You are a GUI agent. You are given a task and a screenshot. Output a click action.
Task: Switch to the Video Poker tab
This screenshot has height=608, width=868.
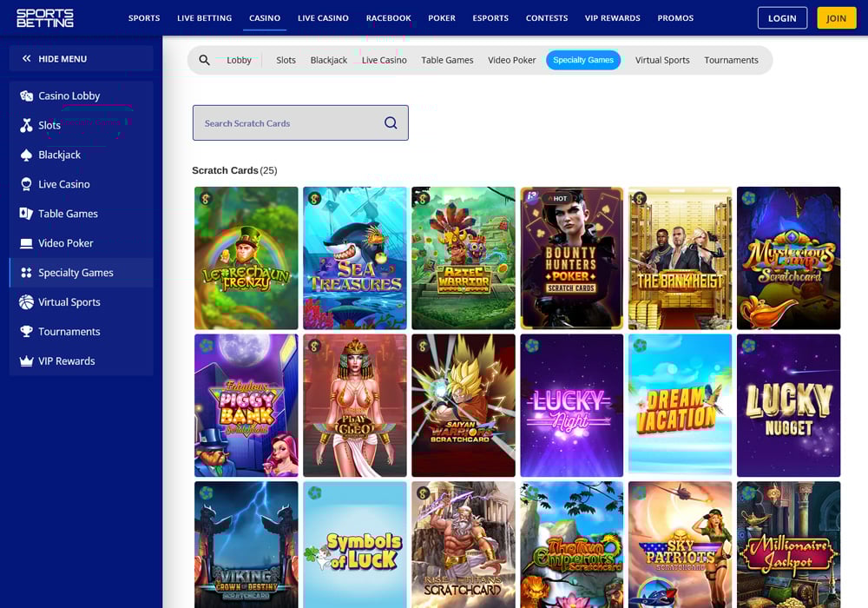pos(511,60)
